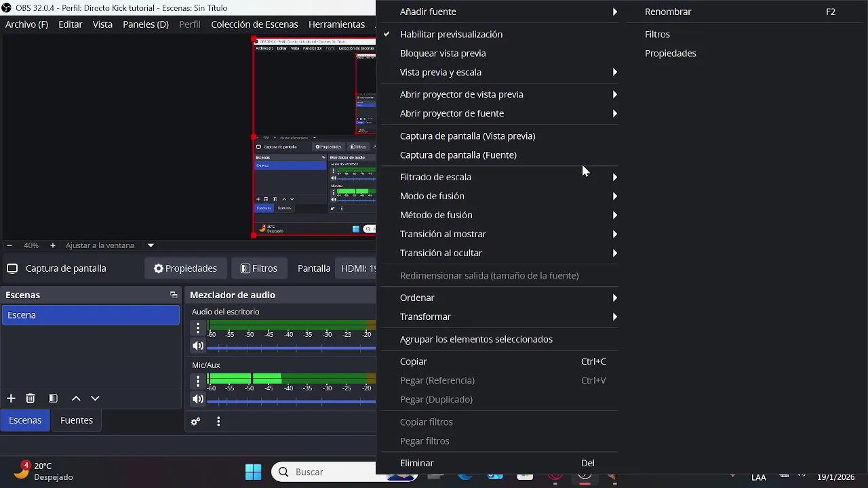Open the Transformar submenu
868x488 pixels.
tap(499, 317)
